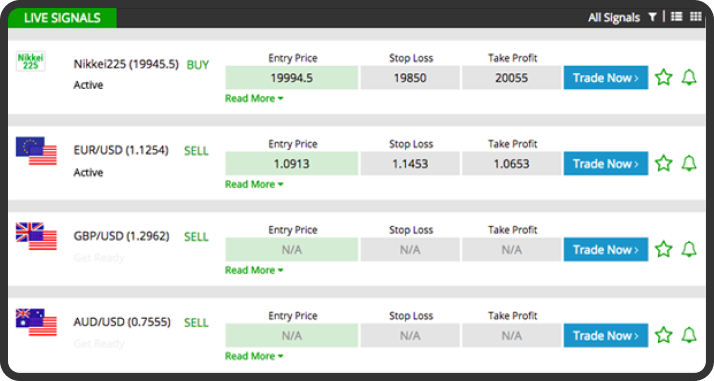Click star icon on GBP/USD row

(x=663, y=249)
